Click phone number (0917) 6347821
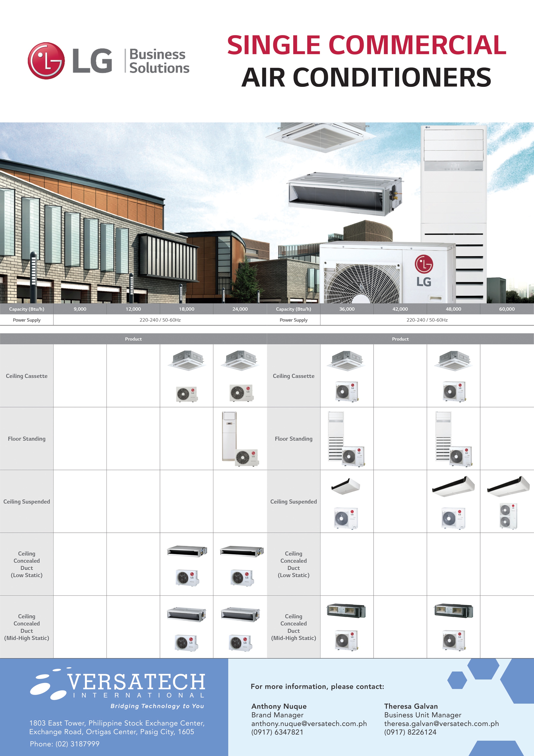The image size is (534, 756). coord(277,732)
